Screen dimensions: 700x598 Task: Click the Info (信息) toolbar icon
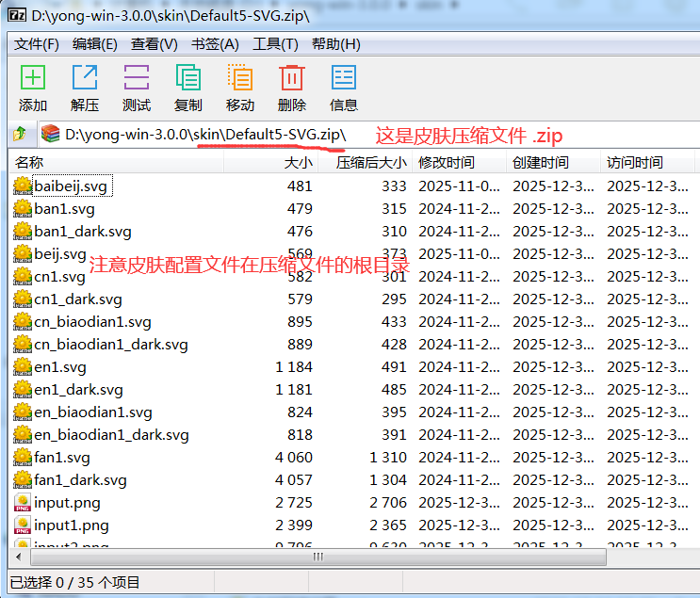coord(344,78)
